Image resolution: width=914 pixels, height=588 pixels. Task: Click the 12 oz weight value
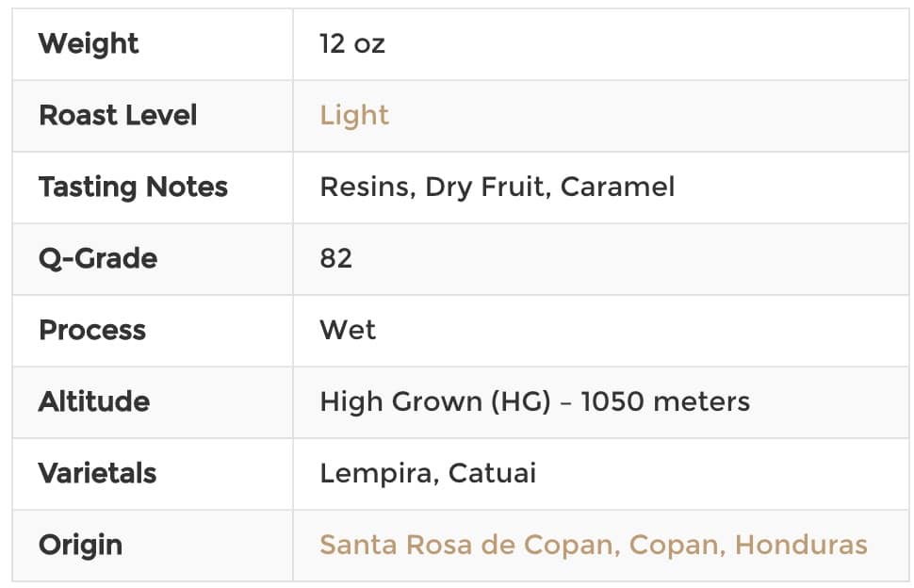pos(352,43)
